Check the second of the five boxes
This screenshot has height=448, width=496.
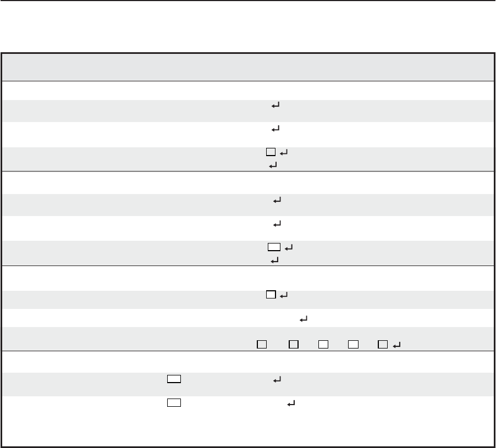pyautogui.click(x=294, y=345)
